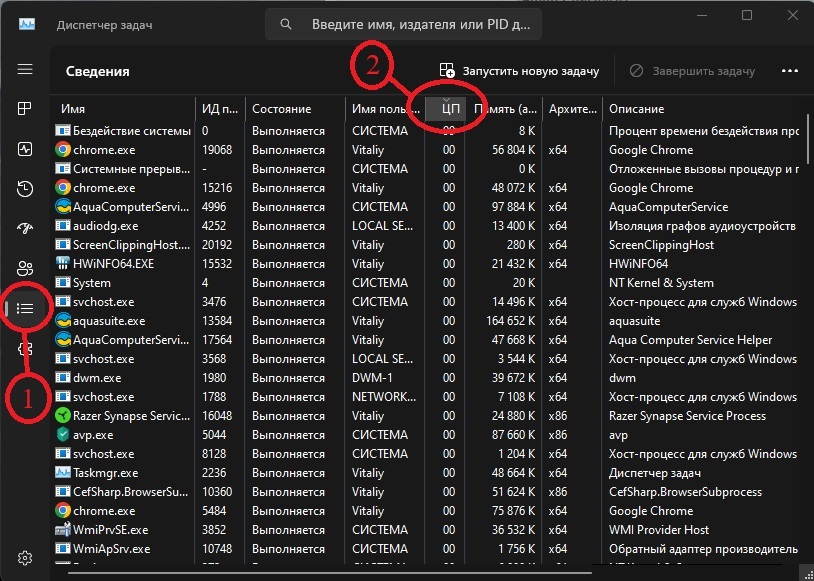Select the Системные прерыв... process row
The width and height of the screenshot is (814, 581).
coord(426,169)
